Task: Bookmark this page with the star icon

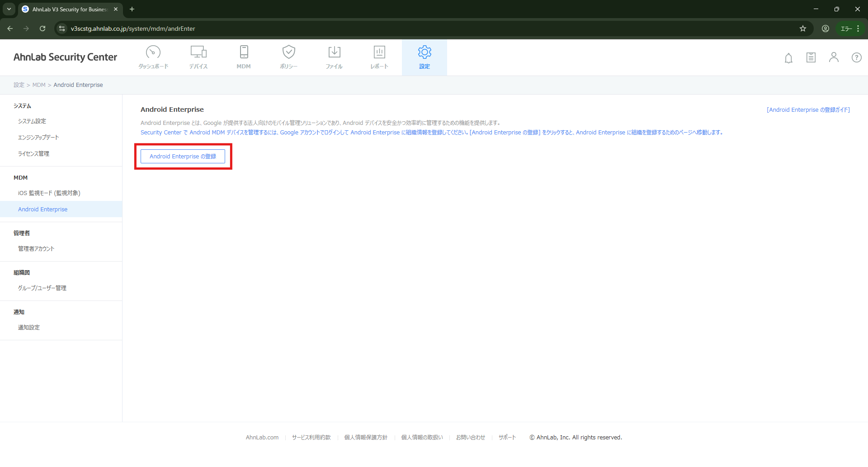Action: (x=803, y=29)
